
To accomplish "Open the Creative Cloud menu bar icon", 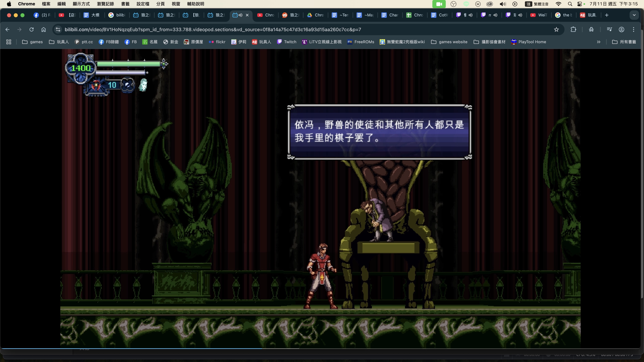I will [x=490, y=4].
